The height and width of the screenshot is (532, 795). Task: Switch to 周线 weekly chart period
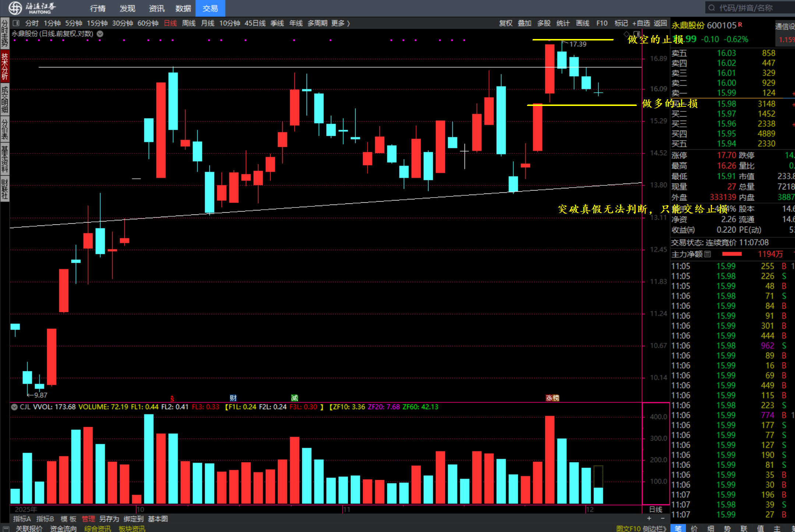[189, 23]
